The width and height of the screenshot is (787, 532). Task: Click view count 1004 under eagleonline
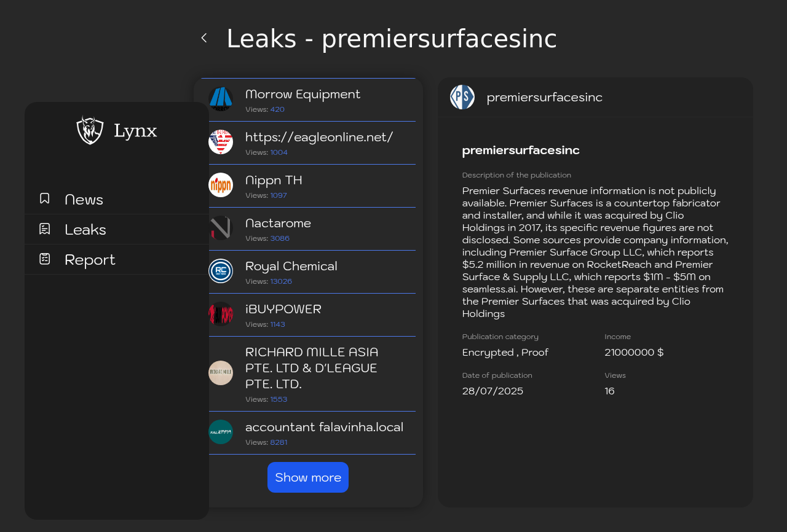point(279,152)
